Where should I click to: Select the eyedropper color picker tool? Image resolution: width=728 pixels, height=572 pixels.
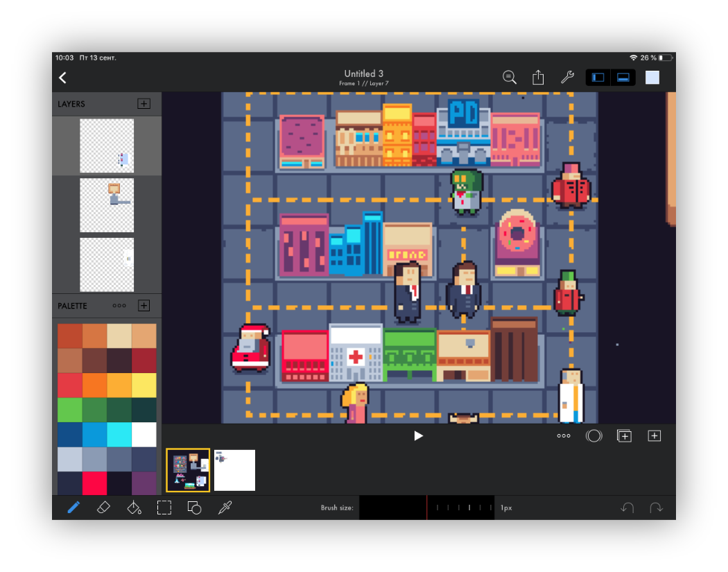(x=225, y=508)
